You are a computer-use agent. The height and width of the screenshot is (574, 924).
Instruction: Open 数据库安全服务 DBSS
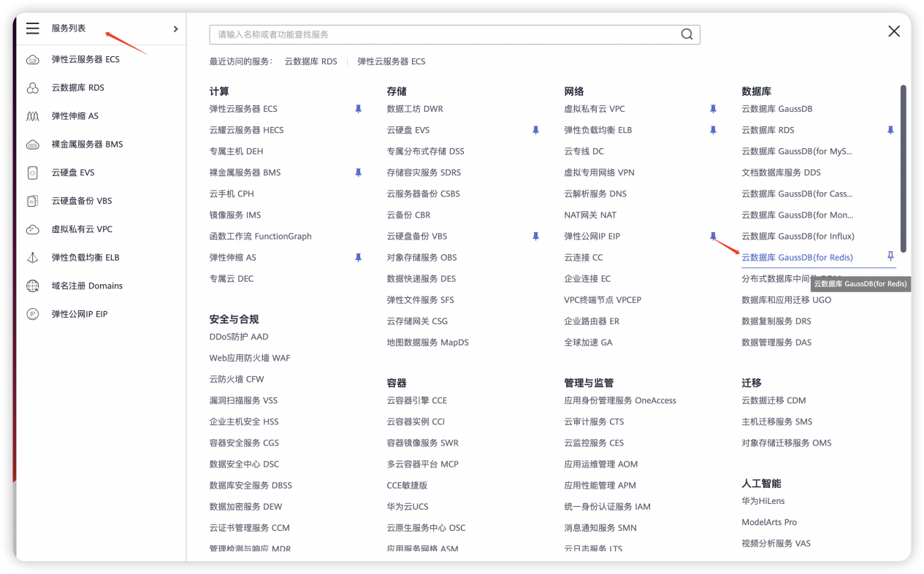251,485
